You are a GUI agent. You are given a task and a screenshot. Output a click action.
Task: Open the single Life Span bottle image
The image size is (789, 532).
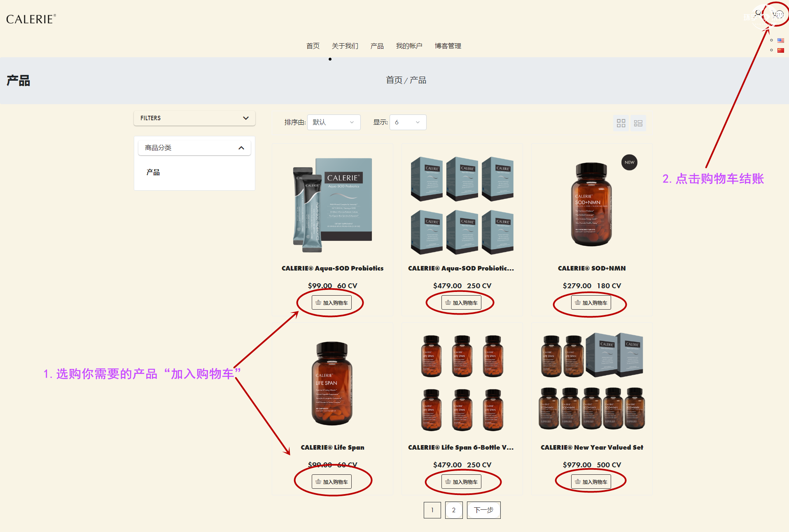coord(332,383)
